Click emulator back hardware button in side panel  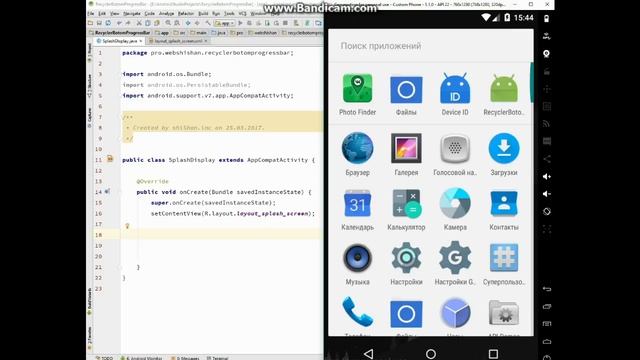point(547,289)
